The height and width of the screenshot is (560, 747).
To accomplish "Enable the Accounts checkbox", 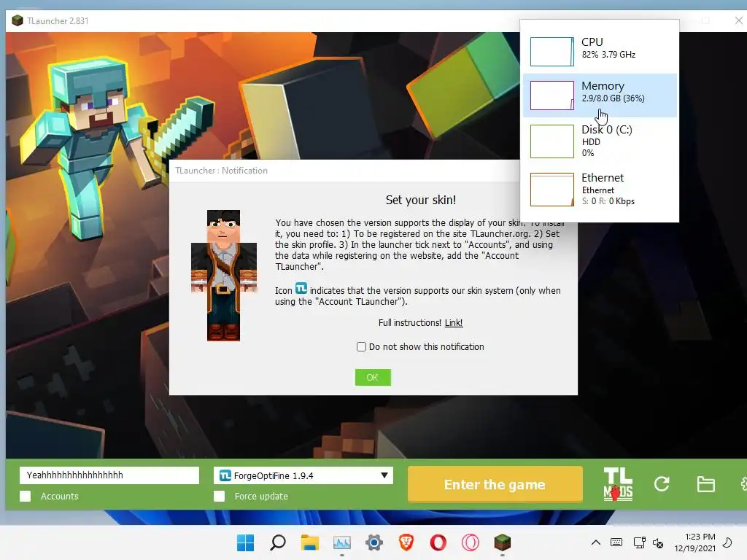I will 26,496.
